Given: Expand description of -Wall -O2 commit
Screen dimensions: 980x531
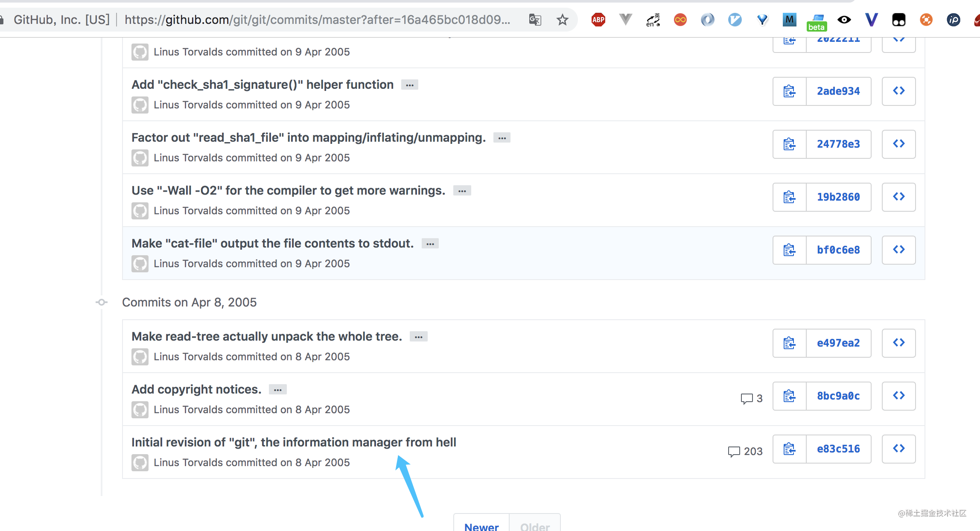Looking at the screenshot, I should pyautogui.click(x=462, y=191).
